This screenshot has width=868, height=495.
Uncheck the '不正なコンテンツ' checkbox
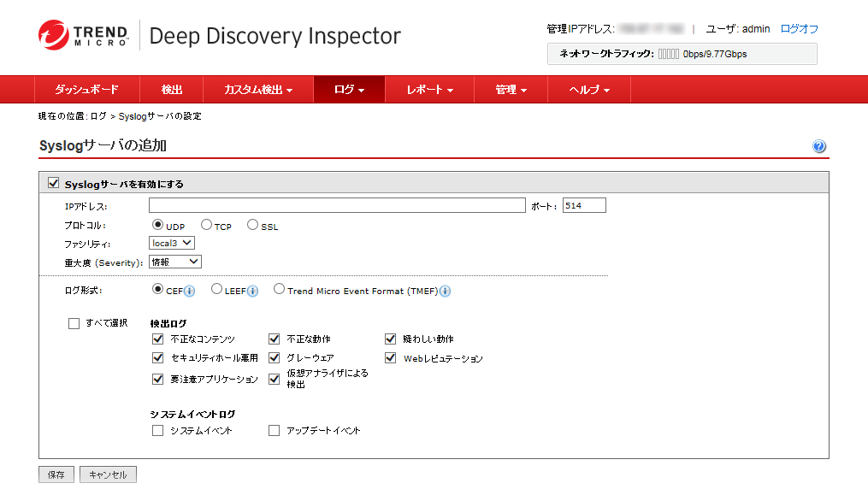tap(157, 339)
